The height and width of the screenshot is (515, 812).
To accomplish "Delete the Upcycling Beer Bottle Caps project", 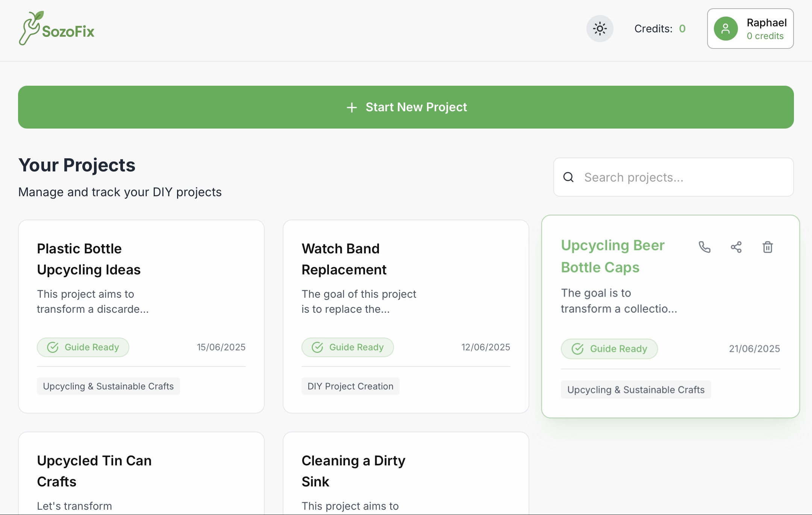I will click(768, 247).
